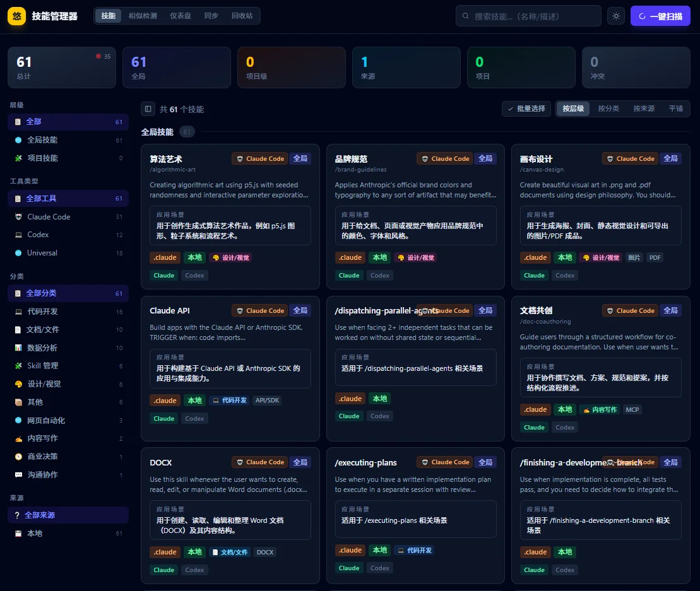This screenshot has height=591, width=700.
Task: Click the 全局 badge on 品牌规范 card
Action: coord(485,159)
